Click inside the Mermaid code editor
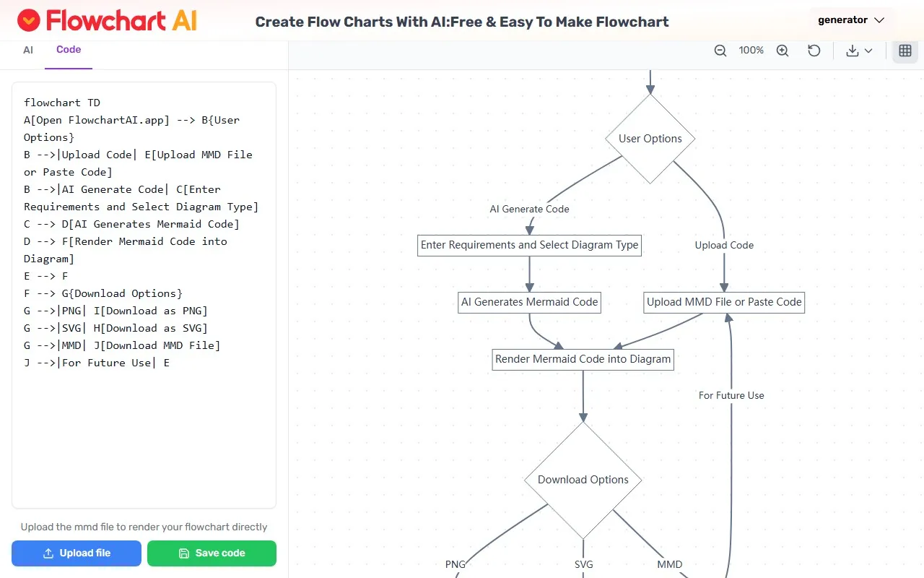The height and width of the screenshot is (578, 924). 144,433
